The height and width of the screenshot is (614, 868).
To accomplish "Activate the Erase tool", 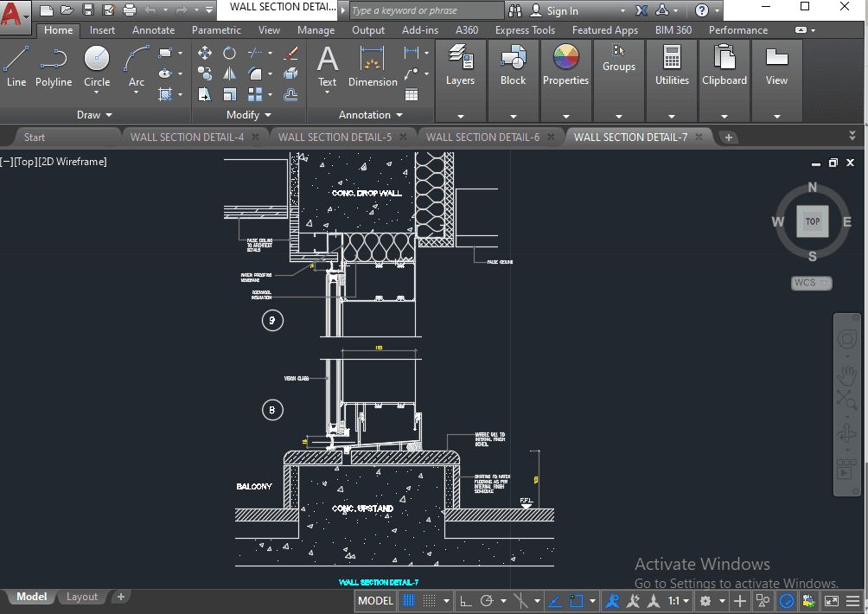I will click(x=291, y=53).
